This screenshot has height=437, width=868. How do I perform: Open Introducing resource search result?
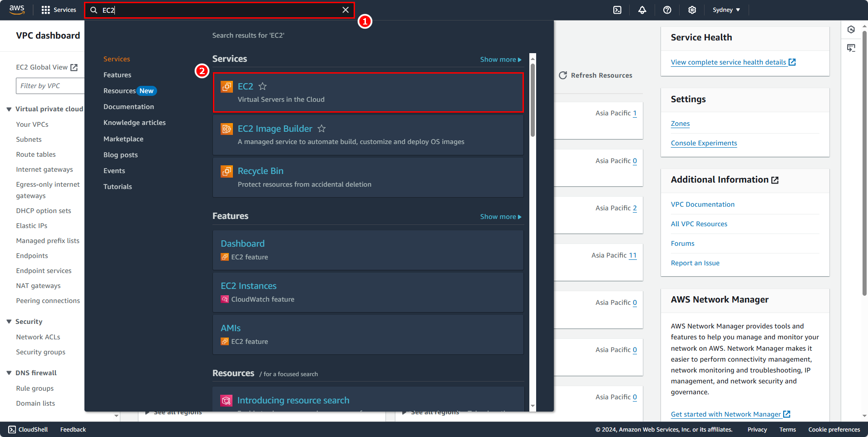pyautogui.click(x=293, y=400)
